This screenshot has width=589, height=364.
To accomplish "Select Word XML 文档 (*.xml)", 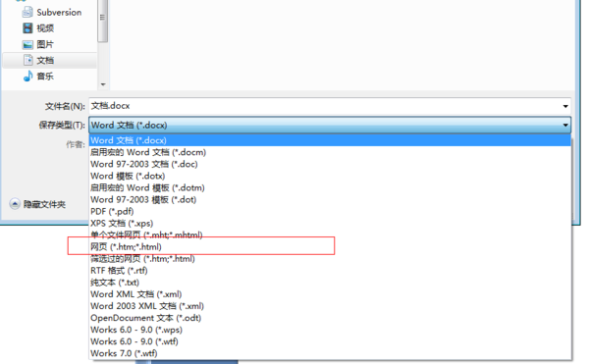I will tap(330, 294).
